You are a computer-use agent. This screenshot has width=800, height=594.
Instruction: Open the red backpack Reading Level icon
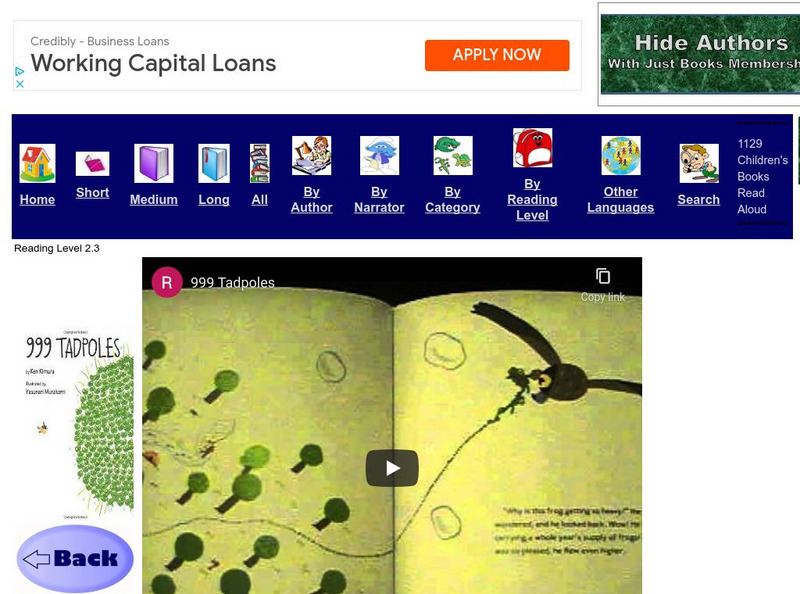(x=532, y=148)
